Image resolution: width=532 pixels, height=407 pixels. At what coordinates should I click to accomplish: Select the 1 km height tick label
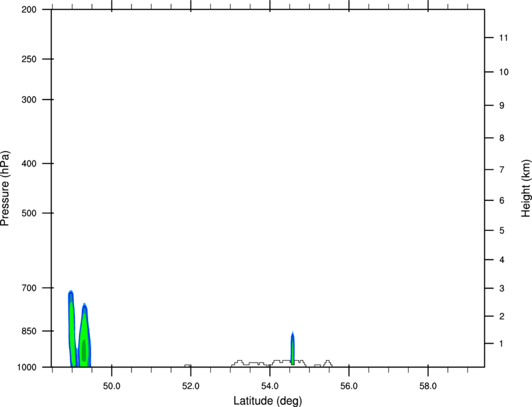501,344
